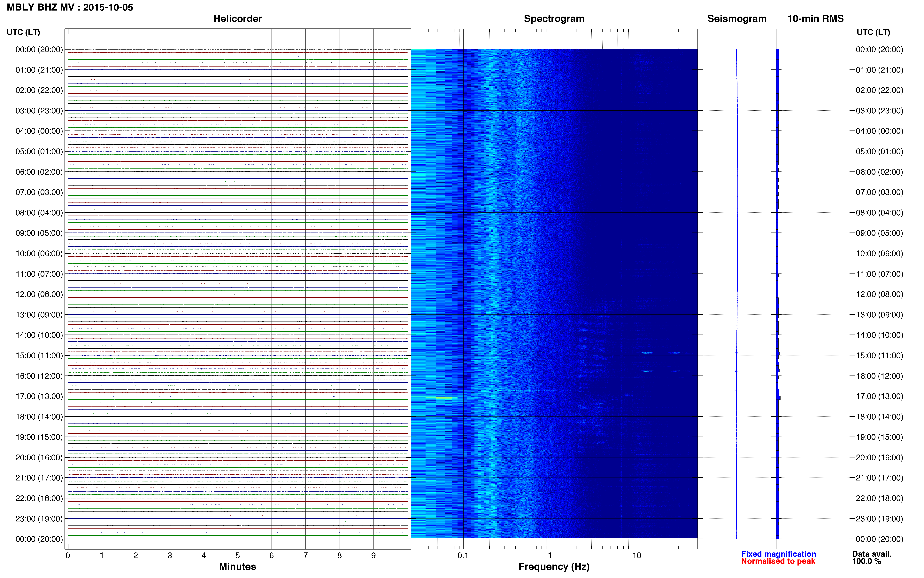The height and width of the screenshot is (578, 924).
Task: Click tick label '9' on the Minutes axis
Action: [373, 555]
